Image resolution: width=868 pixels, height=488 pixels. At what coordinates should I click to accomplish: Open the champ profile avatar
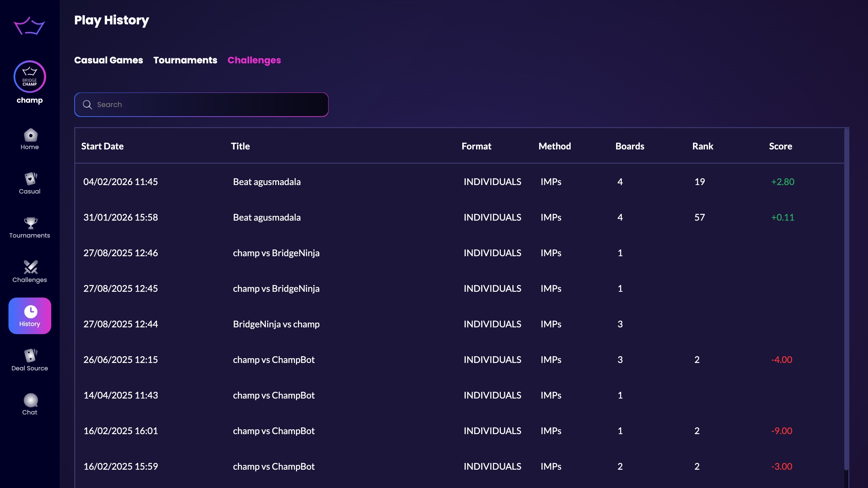(x=30, y=77)
